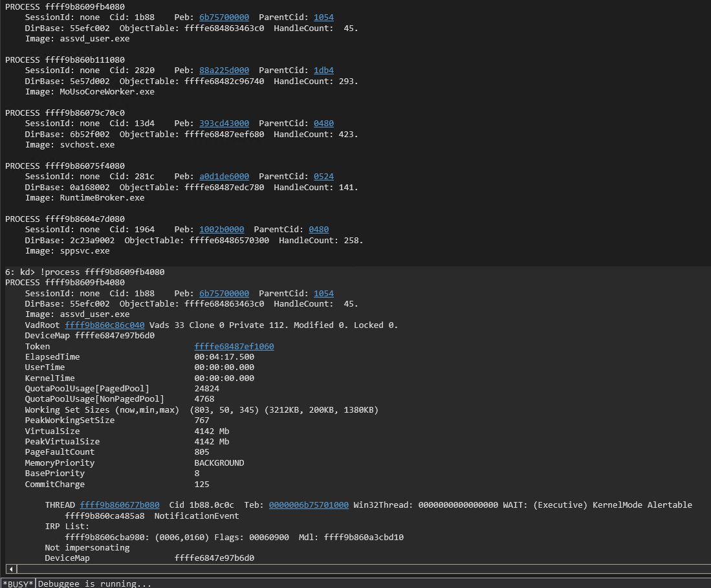Click Peb link 393cd43000 for svchost.exe
The height and width of the screenshot is (588, 711).
(224, 124)
